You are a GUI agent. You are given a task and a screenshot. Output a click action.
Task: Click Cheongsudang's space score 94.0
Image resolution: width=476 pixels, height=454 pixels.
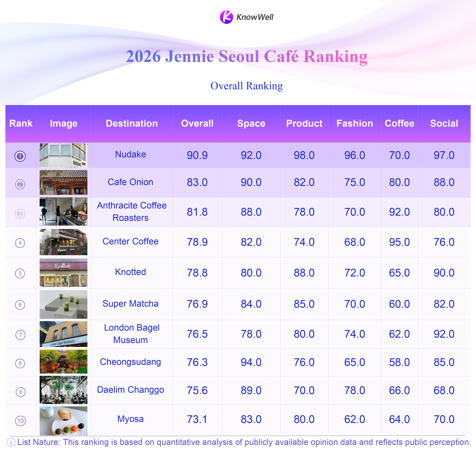tap(251, 363)
